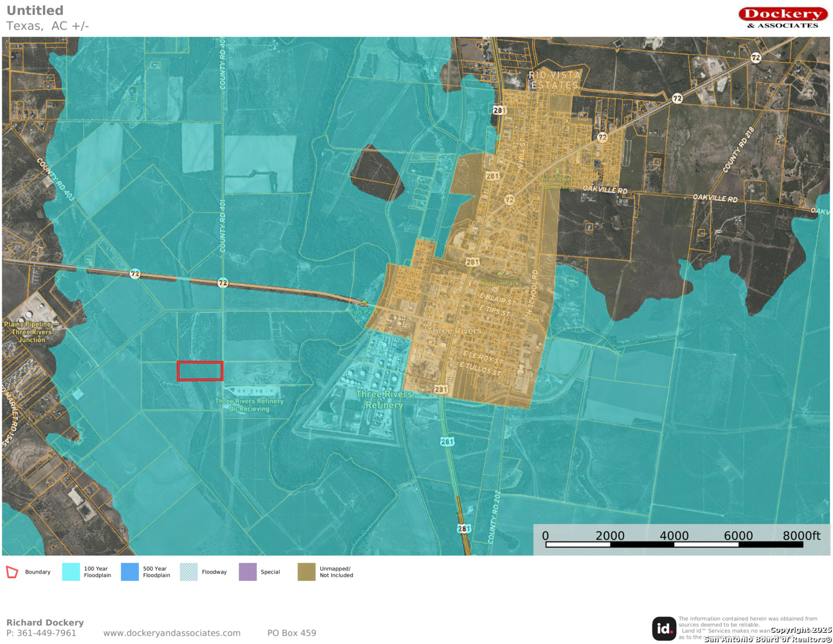The image size is (833, 644).
Task: Select the purple Special legend swatch
Action: [247, 572]
